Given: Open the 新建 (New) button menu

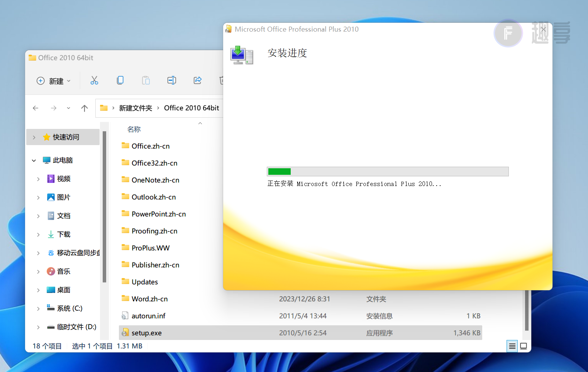Looking at the screenshot, I should pos(54,81).
